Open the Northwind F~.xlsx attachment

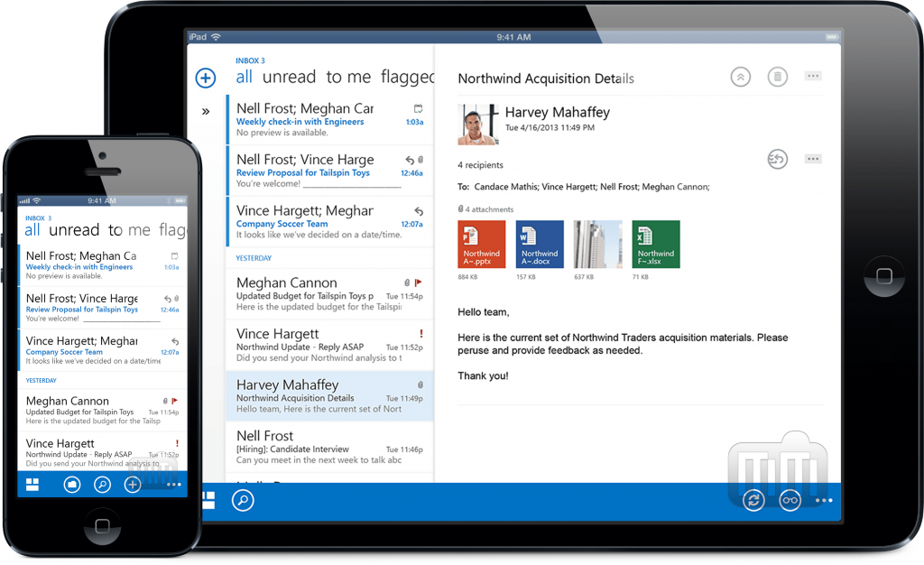(656, 244)
